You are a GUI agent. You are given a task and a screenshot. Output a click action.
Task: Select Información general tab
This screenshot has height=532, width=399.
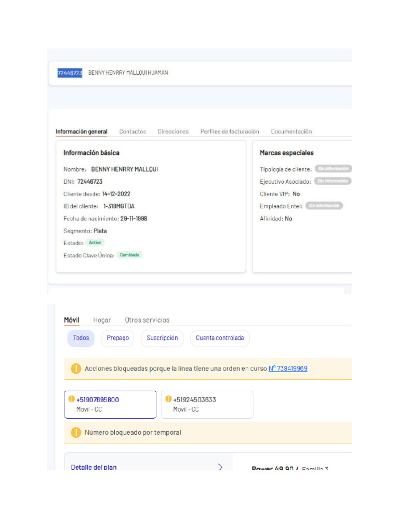point(82,131)
